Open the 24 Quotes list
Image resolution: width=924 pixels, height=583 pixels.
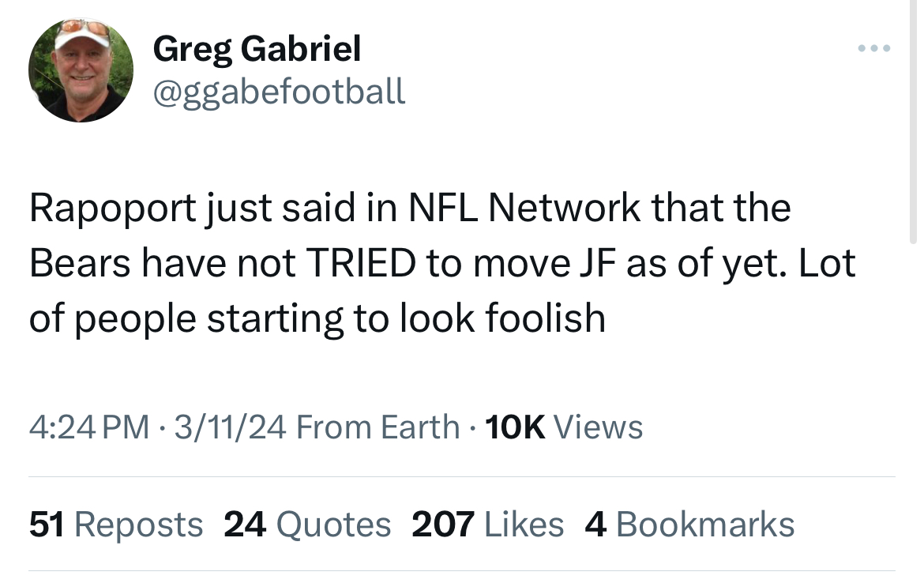(x=307, y=525)
